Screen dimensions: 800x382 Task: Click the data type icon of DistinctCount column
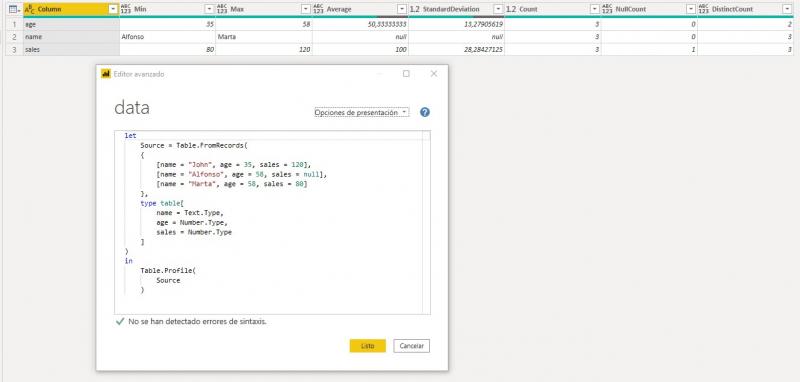[704, 9]
